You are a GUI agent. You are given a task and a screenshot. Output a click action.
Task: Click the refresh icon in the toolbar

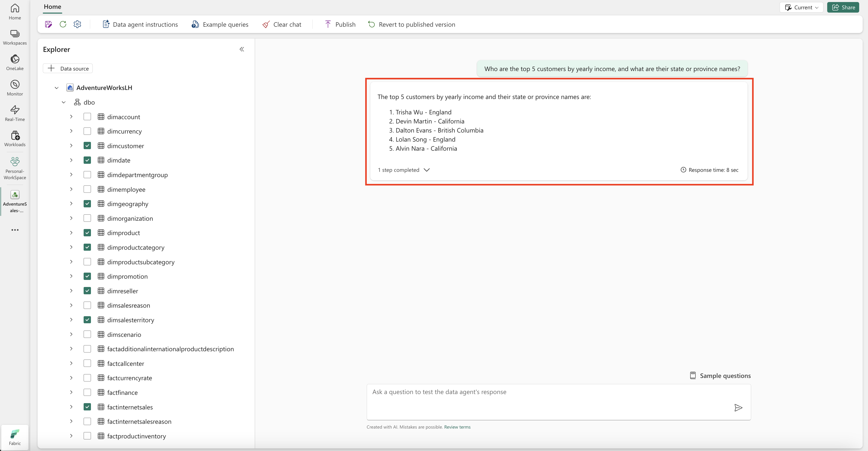pos(63,24)
